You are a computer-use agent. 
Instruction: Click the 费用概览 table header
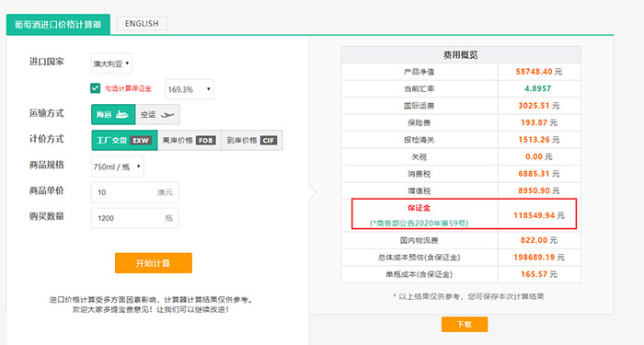pos(461,54)
